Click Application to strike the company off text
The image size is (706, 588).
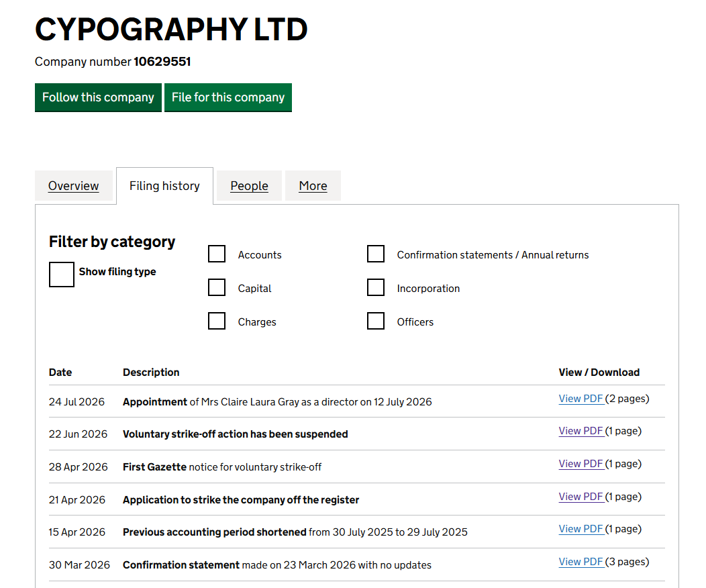pos(241,500)
